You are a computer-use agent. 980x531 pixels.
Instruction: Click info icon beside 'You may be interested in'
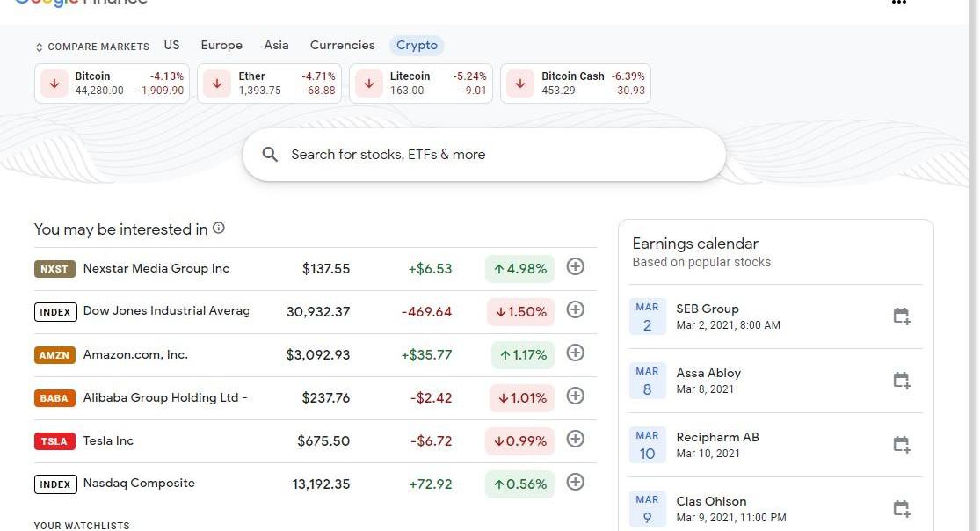[x=219, y=229]
